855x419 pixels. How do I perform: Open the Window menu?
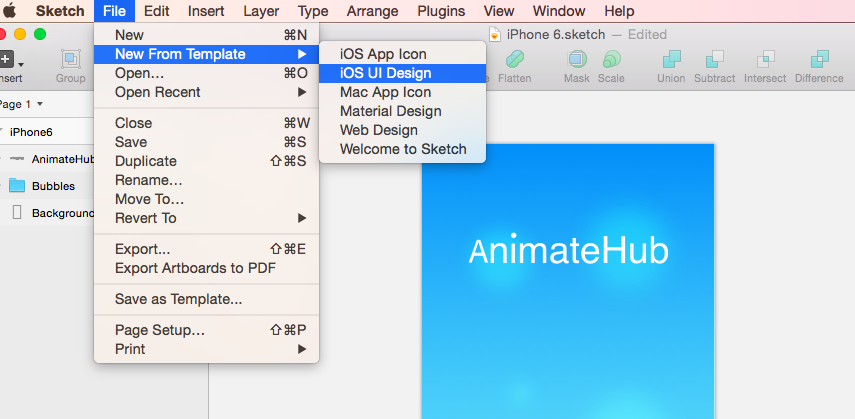559,11
